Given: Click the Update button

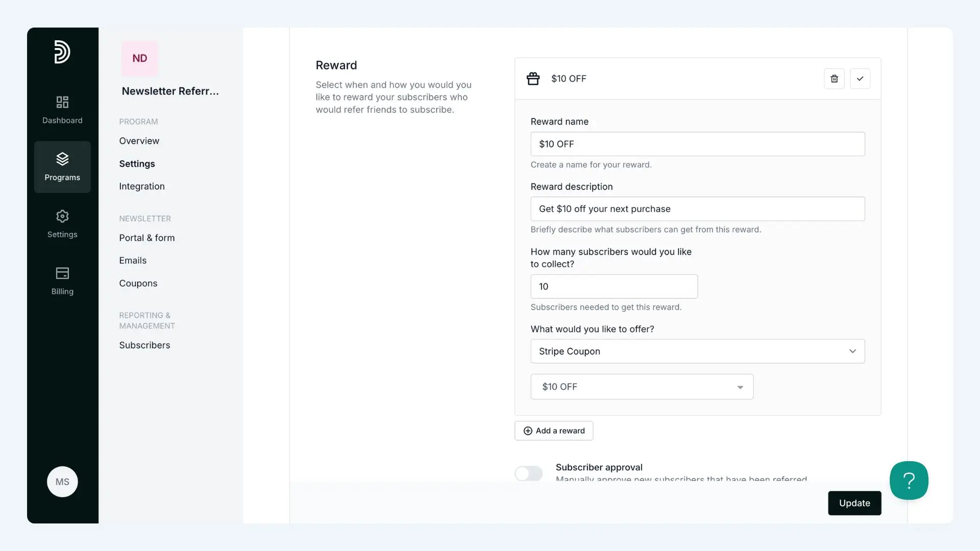Looking at the screenshot, I should point(854,503).
